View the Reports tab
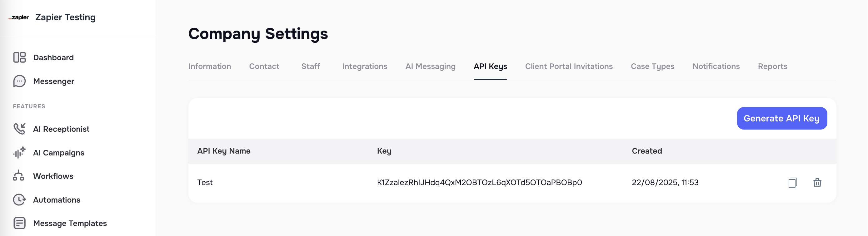868x236 pixels. tap(772, 66)
